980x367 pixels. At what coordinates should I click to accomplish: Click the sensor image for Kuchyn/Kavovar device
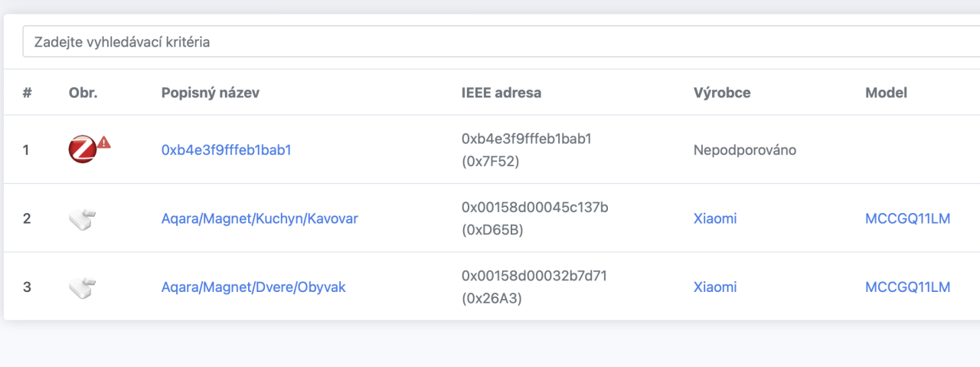(x=83, y=219)
